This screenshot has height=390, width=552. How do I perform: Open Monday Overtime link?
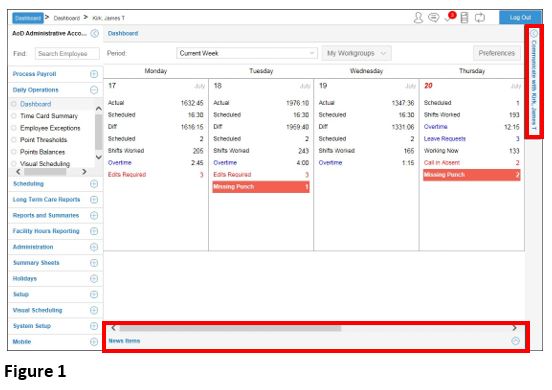pos(120,163)
